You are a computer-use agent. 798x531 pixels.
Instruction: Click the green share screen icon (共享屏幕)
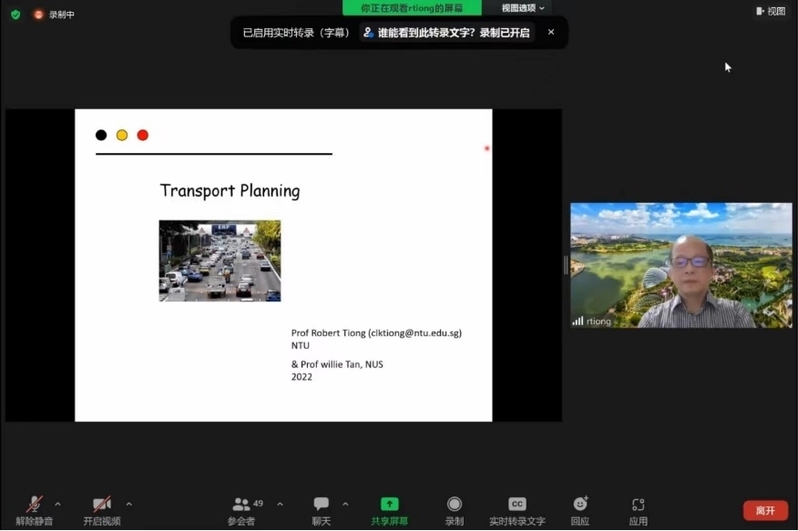389,505
